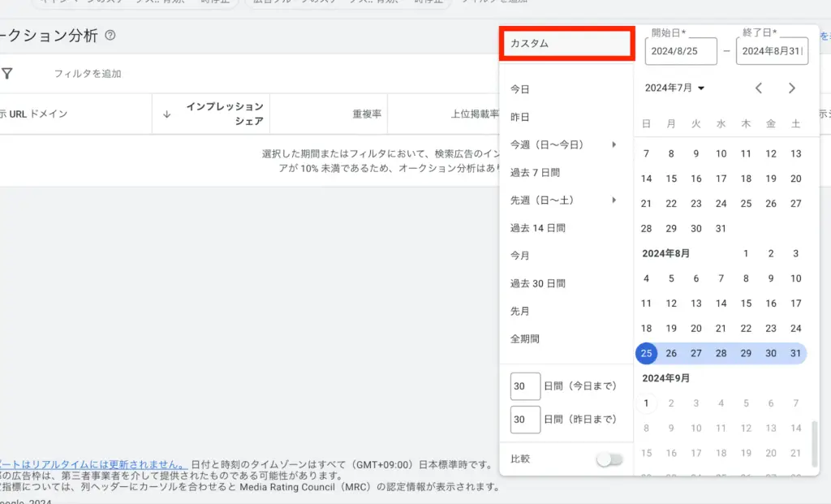
Task: Select the 全期間 option
Action: click(x=525, y=338)
